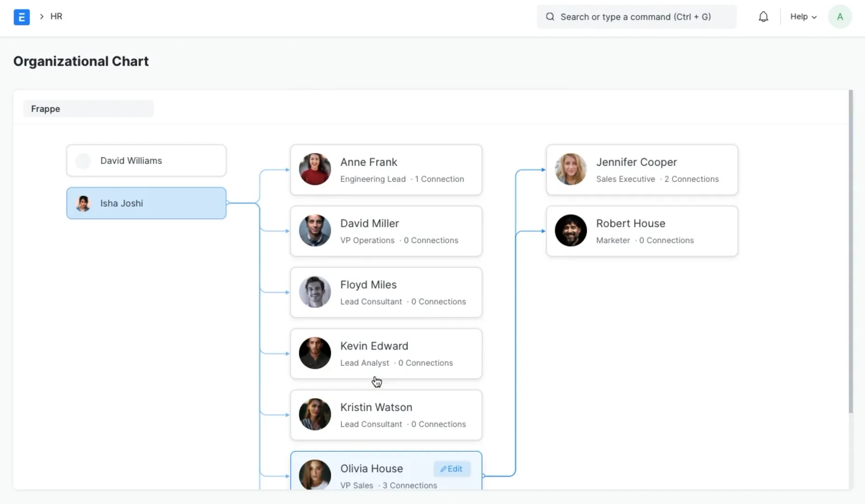Click the Frappe company field
This screenshot has height=504, width=865.
point(88,109)
